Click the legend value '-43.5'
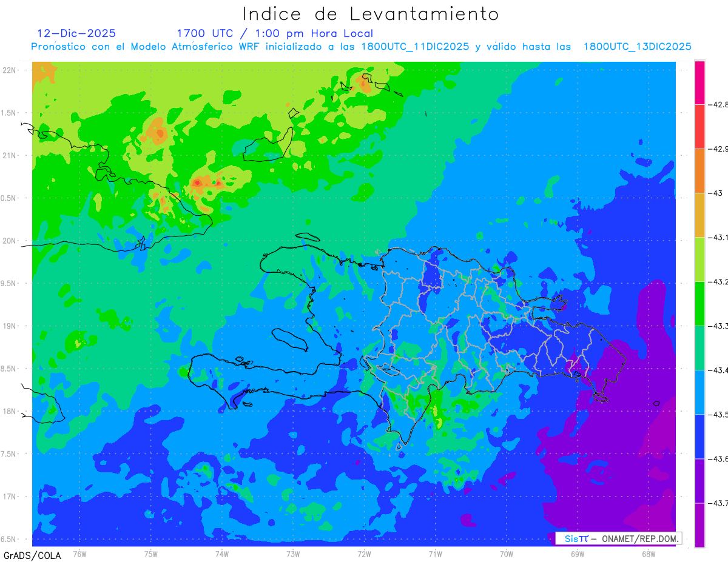This screenshot has width=728, height=562. click(718, 414)
